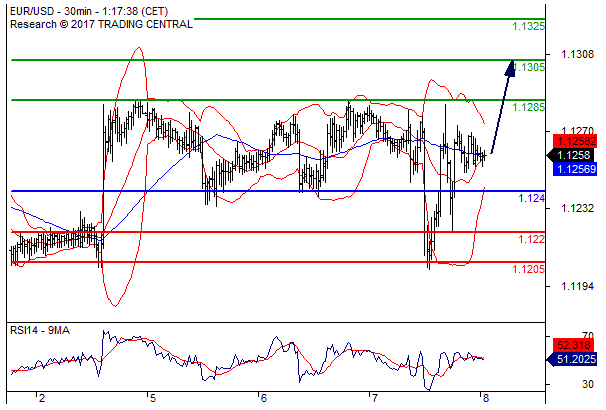Click date label 6 on time axis
Screen dimensions: 606x410
[x=264, y=398]
